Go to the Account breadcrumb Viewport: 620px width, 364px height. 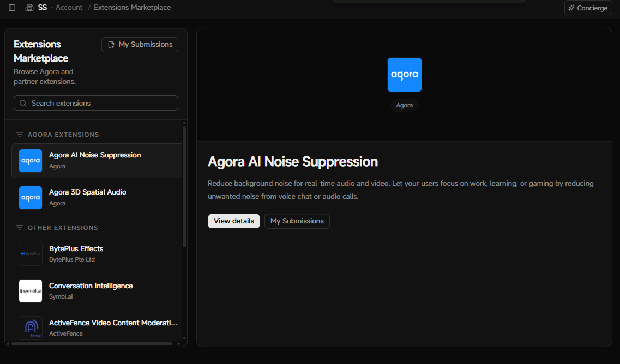click(69, 8)
